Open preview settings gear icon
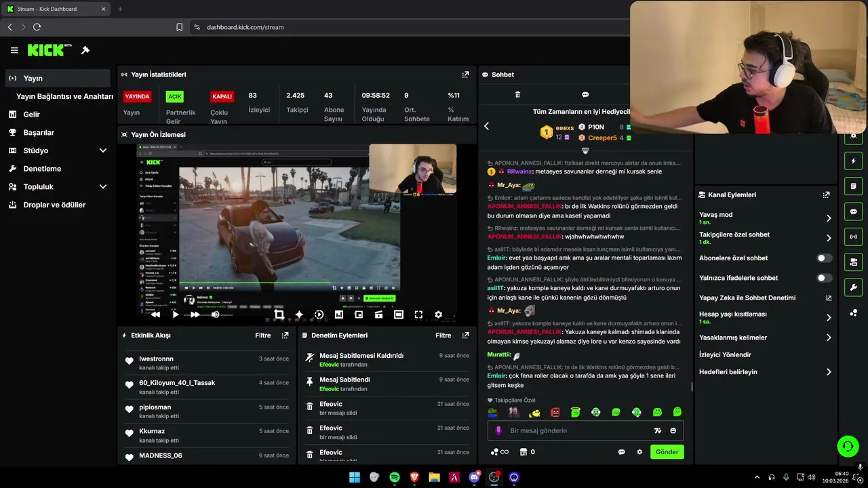Screen dimensions: 868x488 point(438,314)
